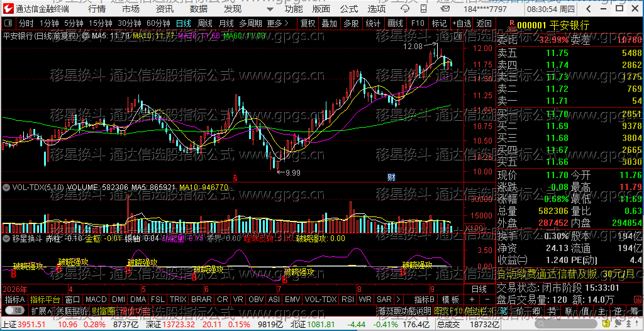Select the 指标A tab
This screenshot has height=331, width=644.
point(15,300)
